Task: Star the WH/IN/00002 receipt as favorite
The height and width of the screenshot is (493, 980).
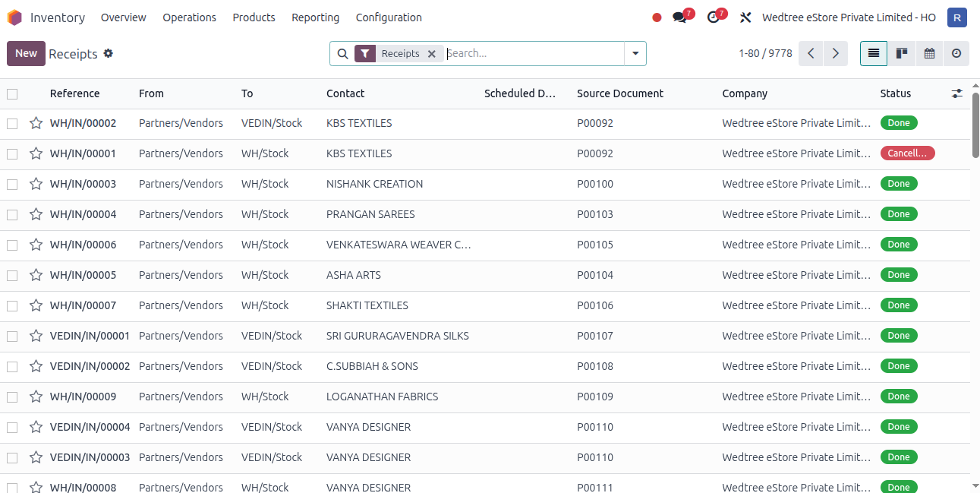Action: point(36,123)
